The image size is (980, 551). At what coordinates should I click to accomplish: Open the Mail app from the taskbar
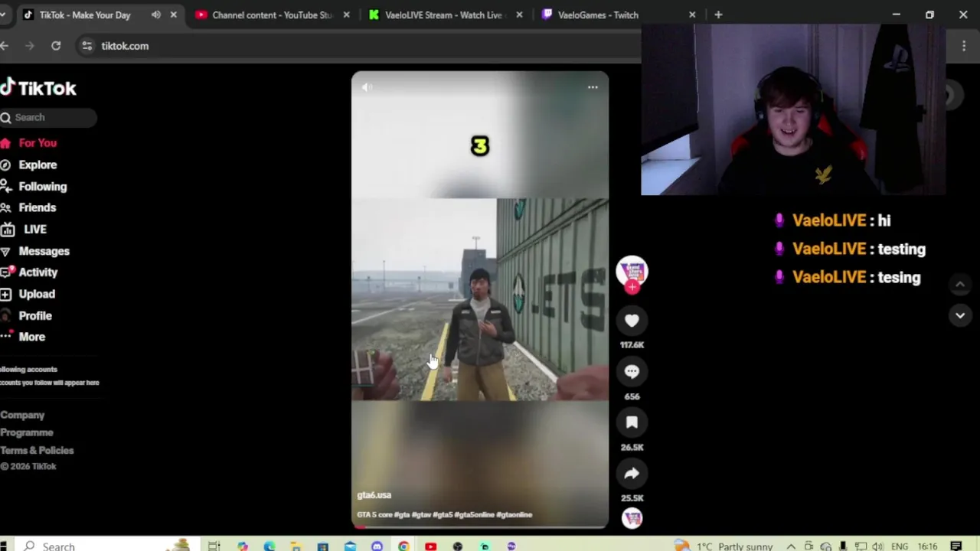[350, 546]
